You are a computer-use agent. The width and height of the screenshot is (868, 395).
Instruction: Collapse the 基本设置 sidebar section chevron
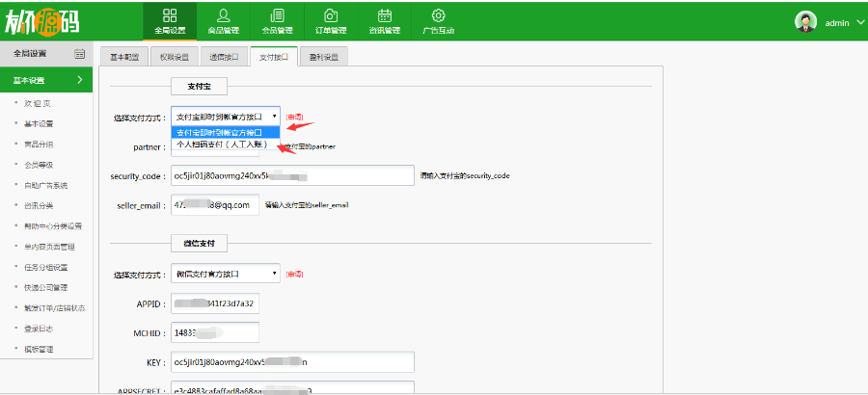[80, 80]
